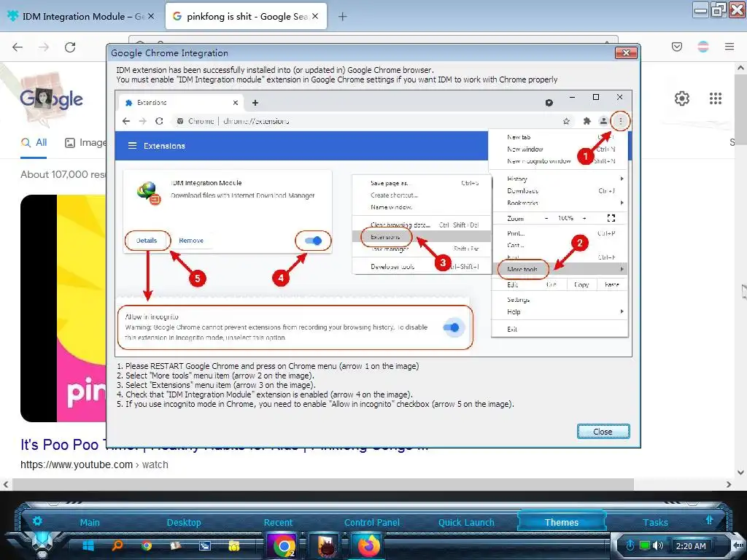747x560 pixels.
Task: Click the Google doodle logo
Action: click(51, 99)
